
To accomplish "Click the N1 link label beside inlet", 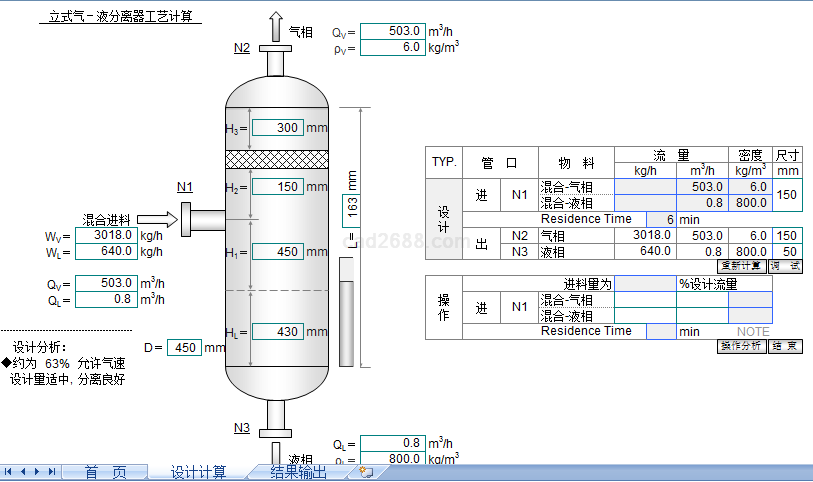I will coord(185,187).
